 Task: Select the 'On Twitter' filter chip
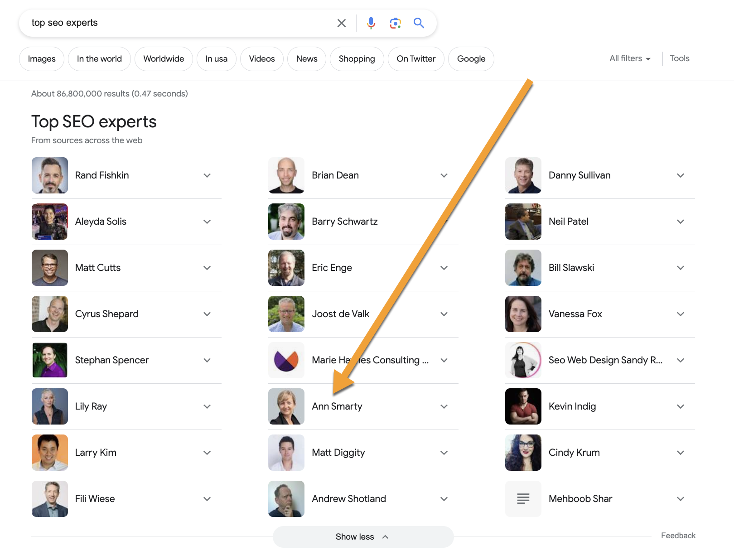coord(416,59)
